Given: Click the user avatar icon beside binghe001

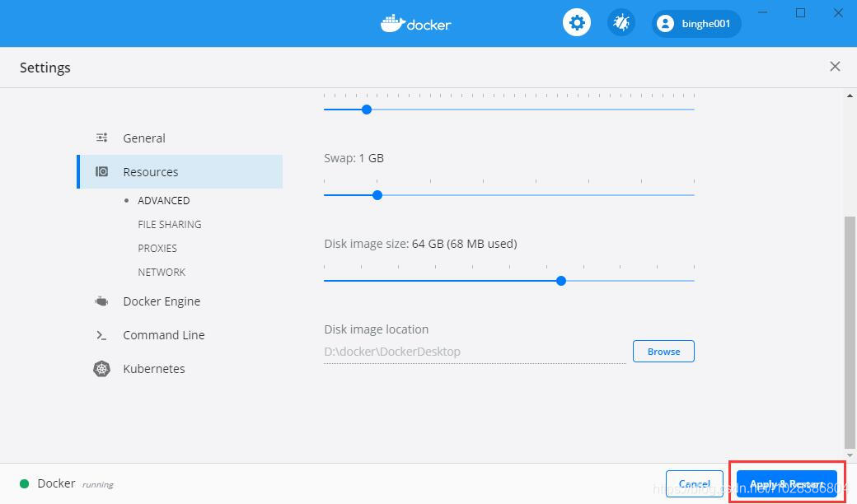Looking at the screenshot, I should pos(665,24).
